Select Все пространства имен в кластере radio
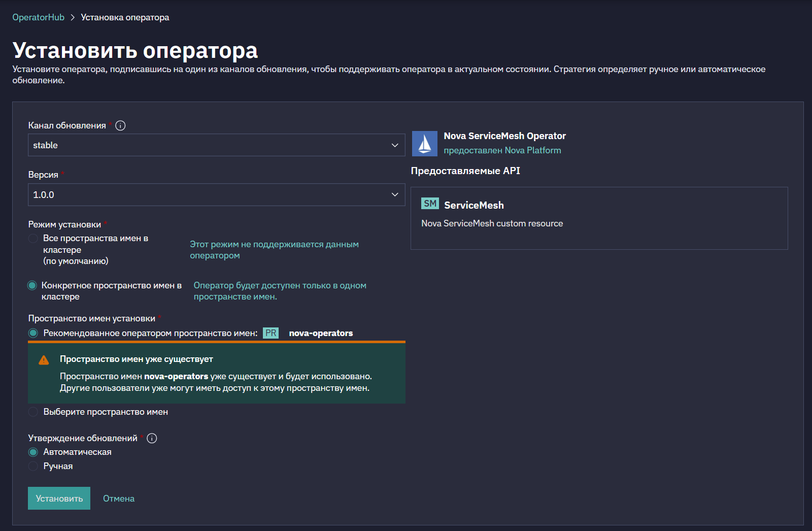Image resolution: width=812 pixels, height=531 pixels. 33,238
